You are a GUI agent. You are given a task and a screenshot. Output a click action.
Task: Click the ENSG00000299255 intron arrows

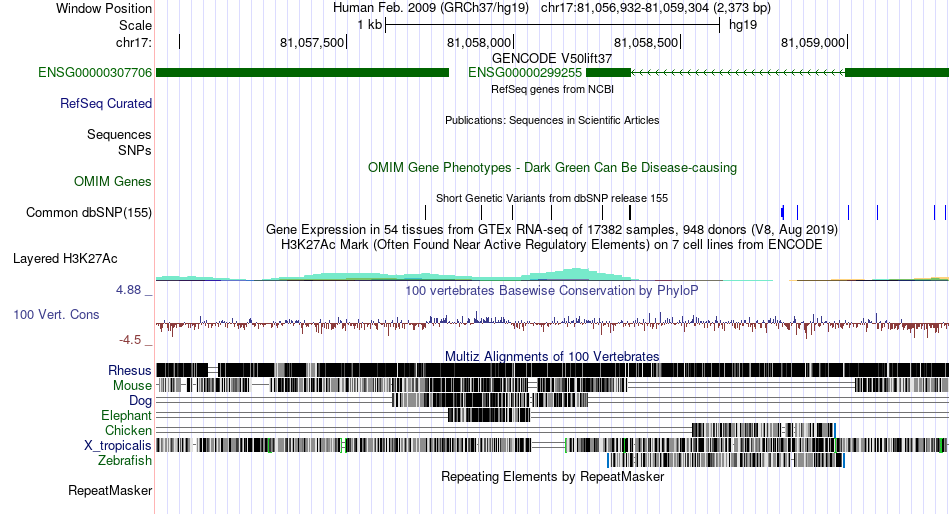(x=738, y=73)
